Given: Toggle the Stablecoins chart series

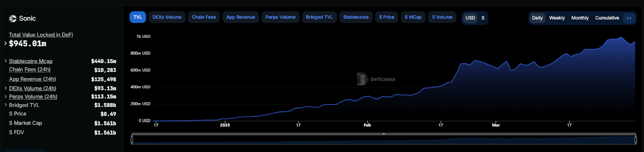Looking at the screenshot, I should click(x=356, y=17).
